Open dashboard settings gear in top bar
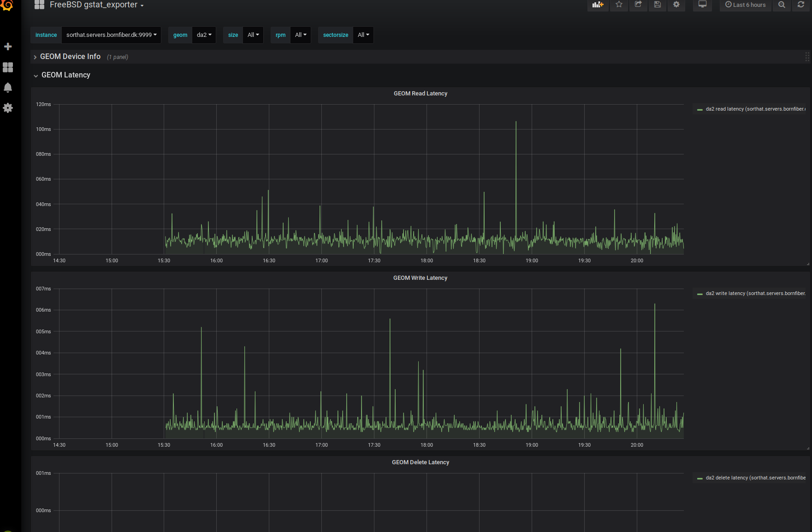812x532 pixels. pos(676,5)
